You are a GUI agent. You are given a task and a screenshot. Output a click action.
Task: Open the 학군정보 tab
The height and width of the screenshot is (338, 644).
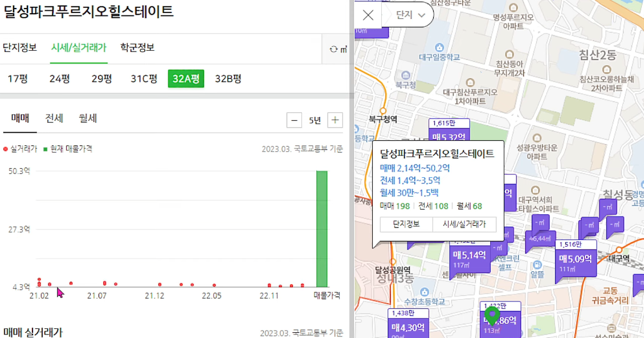coord(137,48)
